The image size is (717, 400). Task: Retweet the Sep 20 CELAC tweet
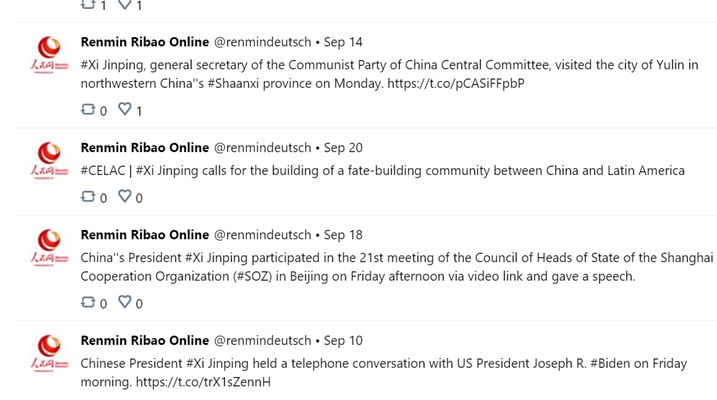(x=88, y=197)
